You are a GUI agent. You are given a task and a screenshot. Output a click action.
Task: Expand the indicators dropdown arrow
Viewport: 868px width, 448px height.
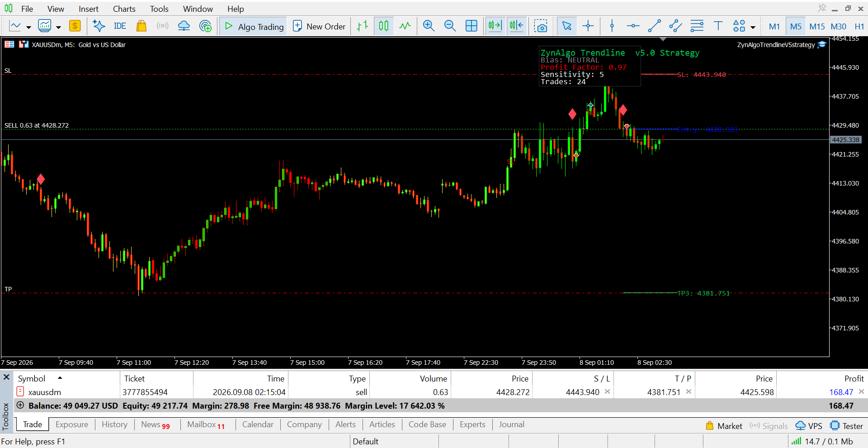point(58,27)
